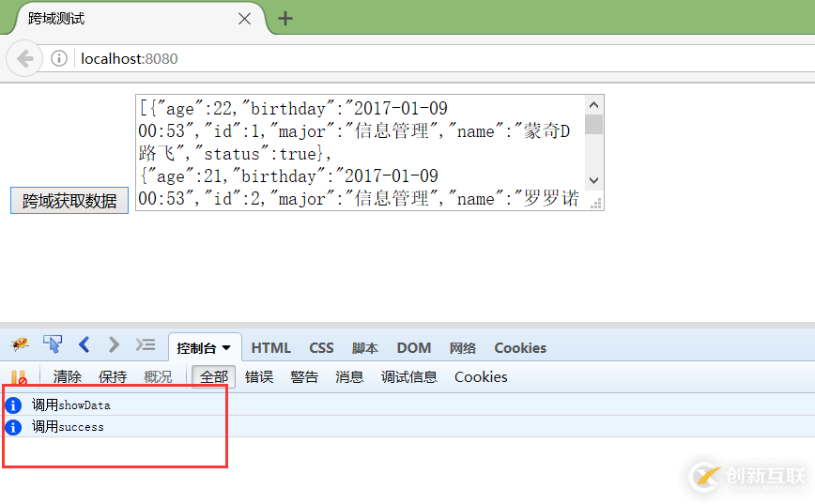This screenshot has height=504, width=815.
Task: Click the textarea scrollbar thumb
Action: coord(594,125)
